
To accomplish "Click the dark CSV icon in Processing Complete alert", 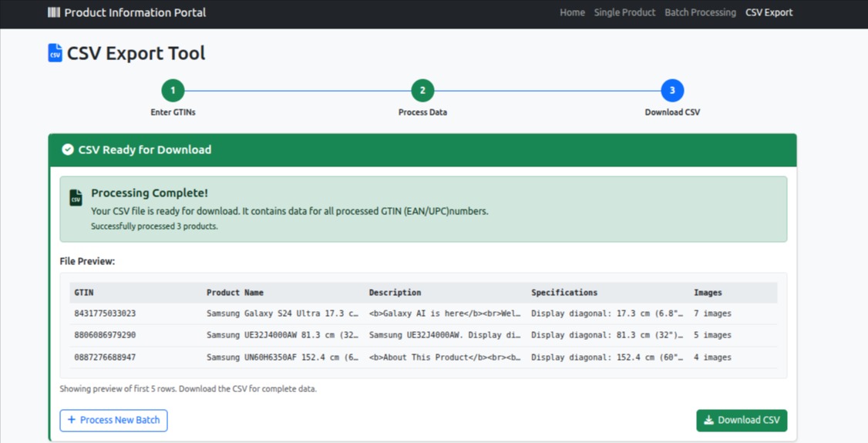I will pyautogui.click(x=76, y=197).
